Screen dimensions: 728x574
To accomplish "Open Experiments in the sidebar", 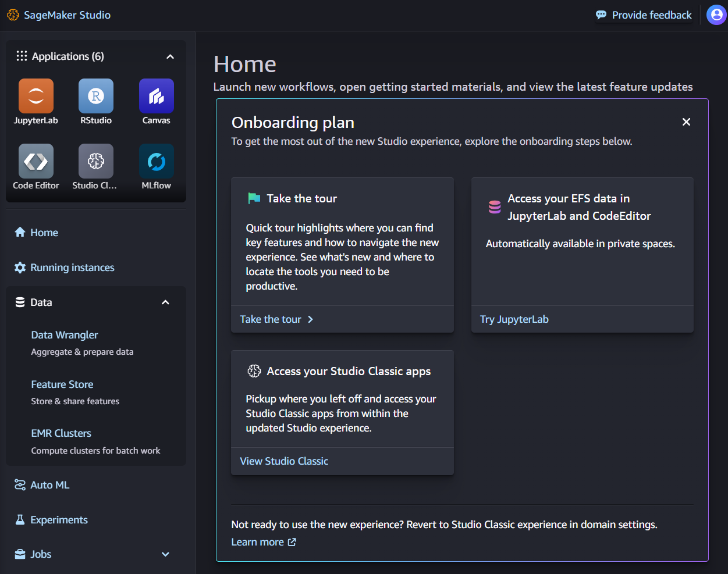I will 59,520.
